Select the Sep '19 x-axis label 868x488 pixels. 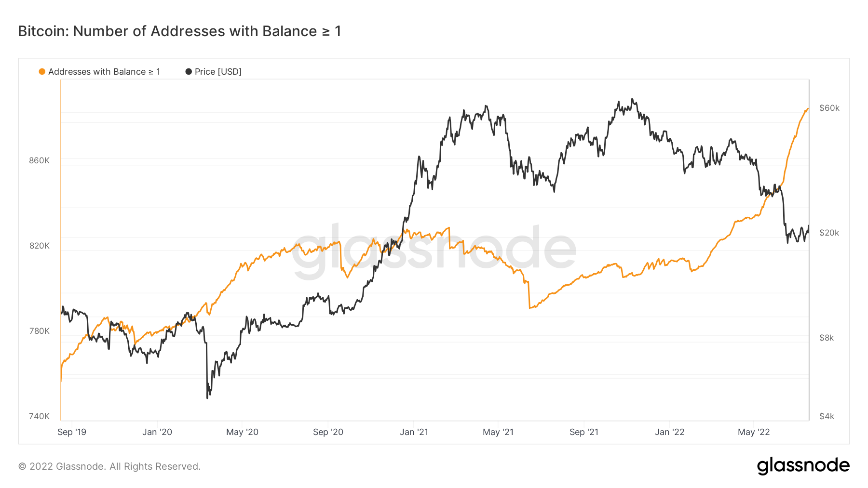tap(72, 432)
